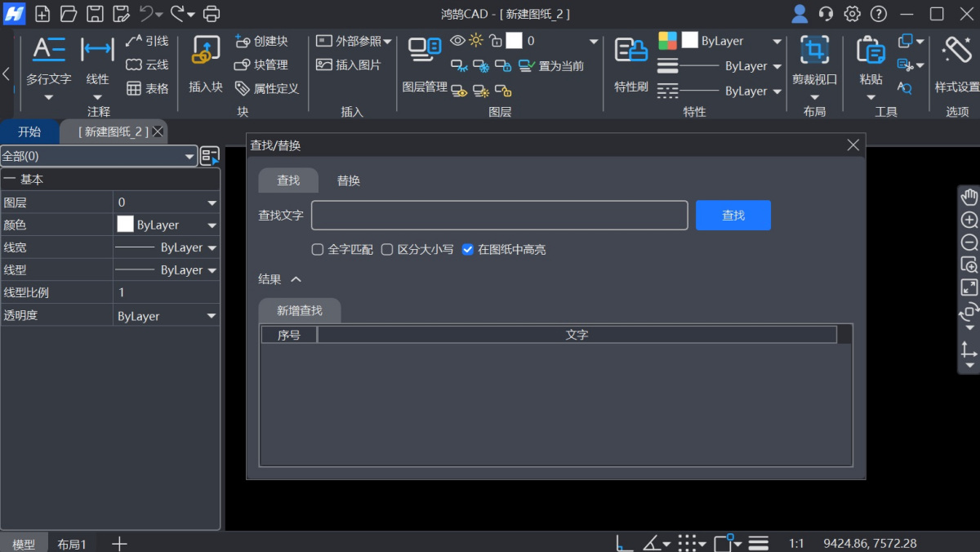Uncheck 在图纸中高亮 in the dialog

[468, 249]
